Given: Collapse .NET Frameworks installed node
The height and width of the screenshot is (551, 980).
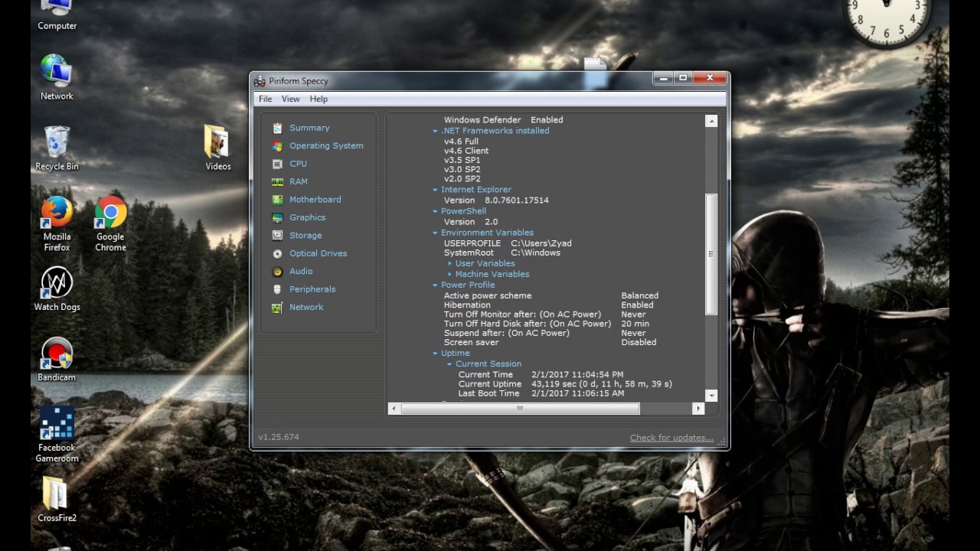Looking at the screenshot, I should pos(435,131).
